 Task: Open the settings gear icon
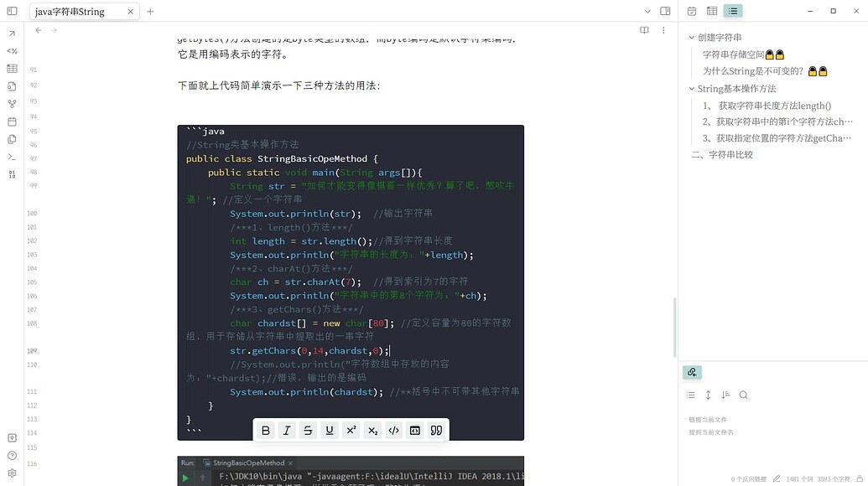click(12, 473)
